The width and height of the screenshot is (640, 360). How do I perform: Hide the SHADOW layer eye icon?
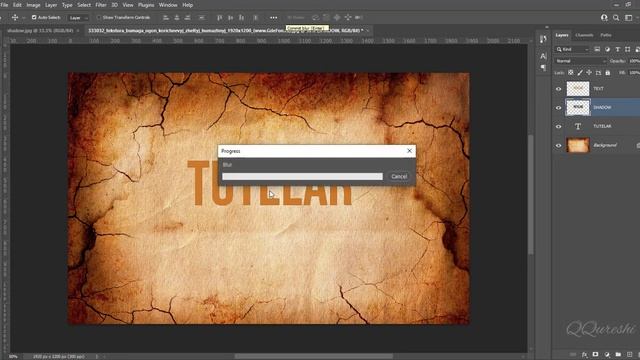pyautogui.click(x=558, y=108)
